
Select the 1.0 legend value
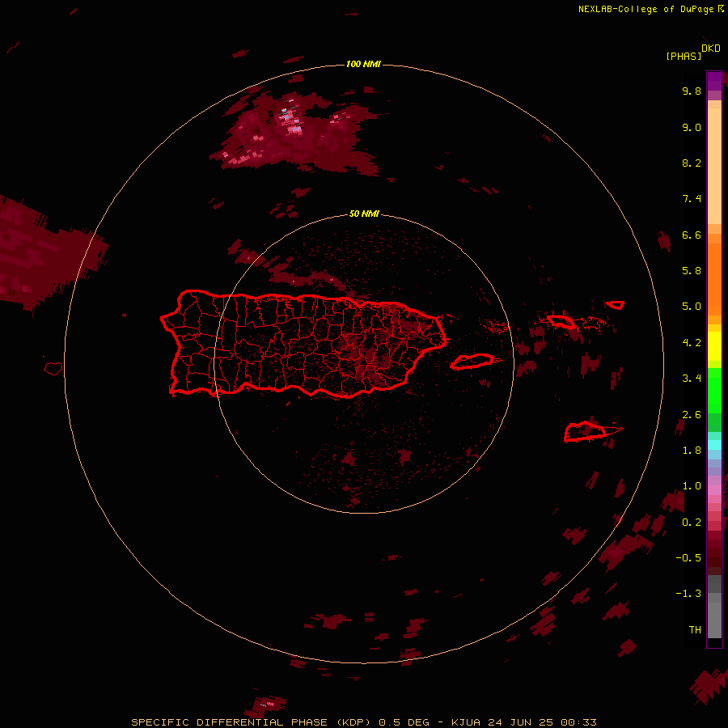692,486
